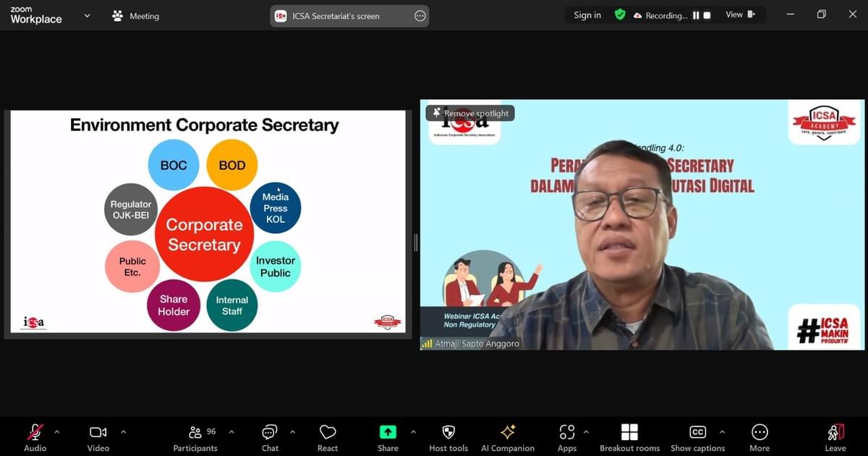Open the Zoom Workplace dropdown arrow
This screenshot has width=868, height=456.
[x=88, y=15]
